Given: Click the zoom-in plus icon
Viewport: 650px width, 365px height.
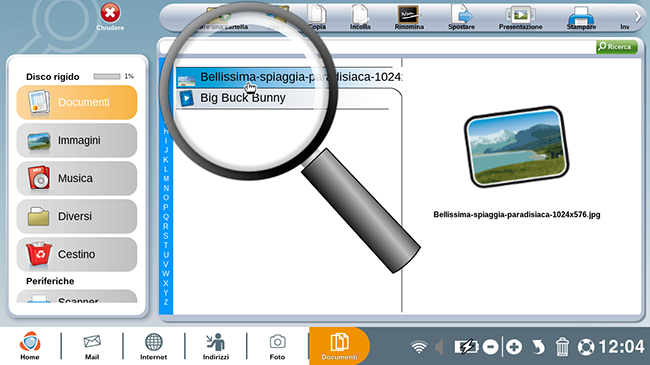Looking at the screenshot, I should point(514,347).
